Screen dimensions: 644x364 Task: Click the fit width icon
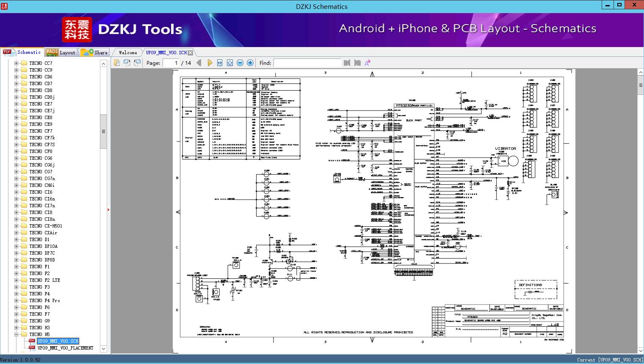pyautogui.click(x=220, y=63)
